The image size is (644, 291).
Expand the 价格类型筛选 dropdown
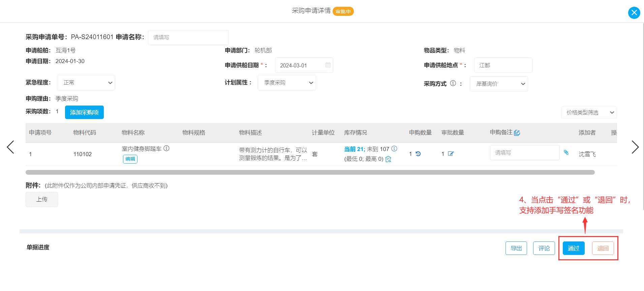click(x=589, y=112)
